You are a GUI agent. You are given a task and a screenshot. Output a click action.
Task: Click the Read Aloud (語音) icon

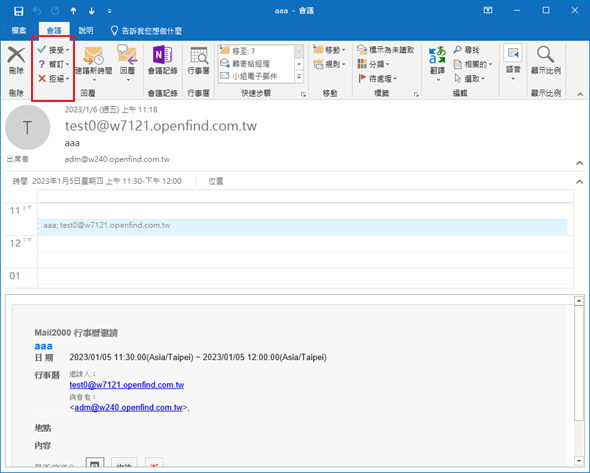click(x=513, y=53)
